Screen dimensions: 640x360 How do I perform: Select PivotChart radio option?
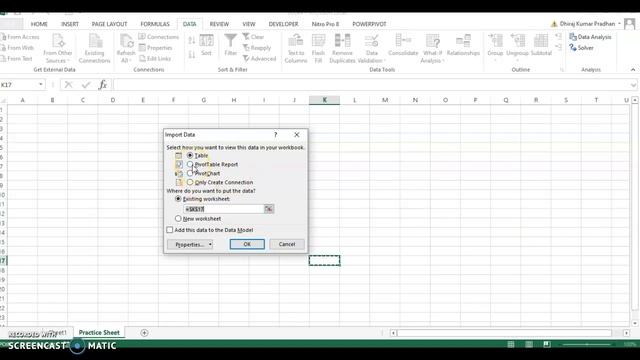coord(190,173)
